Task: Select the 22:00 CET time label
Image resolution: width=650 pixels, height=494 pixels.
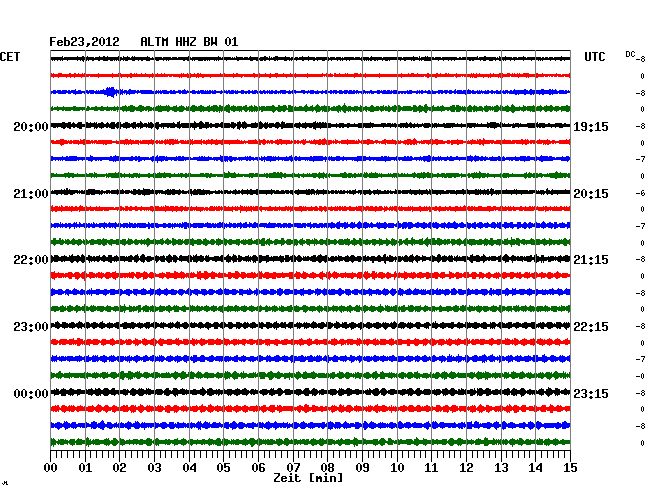Action: pyautogui.click(x=31, y=260)
